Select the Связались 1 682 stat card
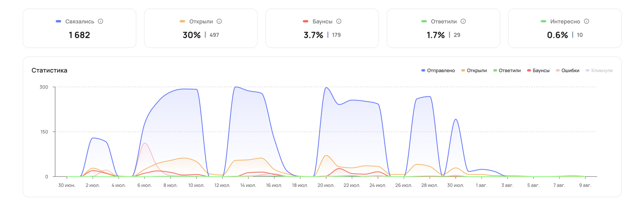 pos(79,28)
